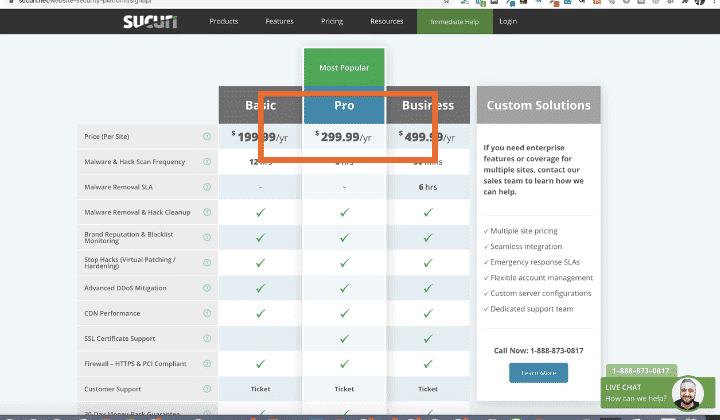Click Ticket under the Pro column

344,389
